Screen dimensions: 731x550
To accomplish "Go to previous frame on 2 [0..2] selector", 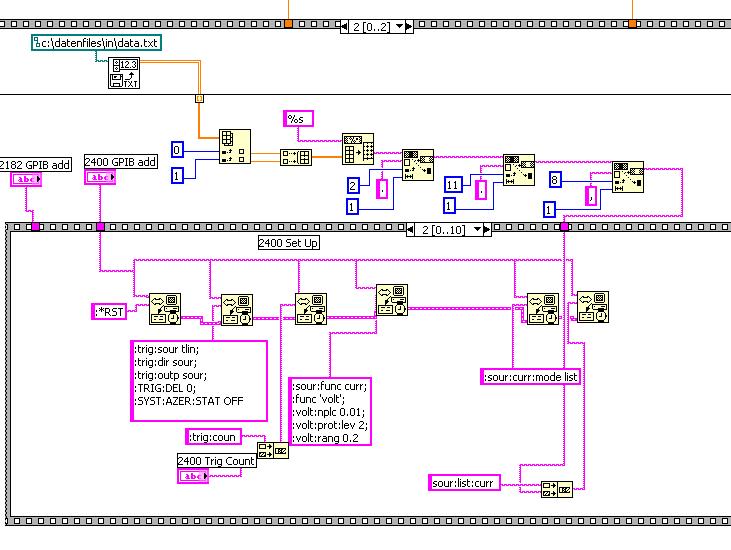I will point(344,27).
